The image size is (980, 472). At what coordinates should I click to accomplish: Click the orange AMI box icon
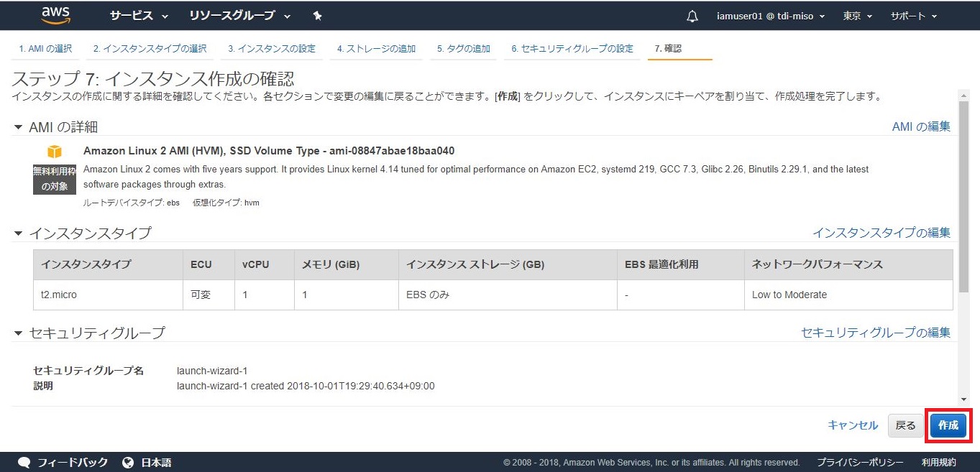(55, 152)
